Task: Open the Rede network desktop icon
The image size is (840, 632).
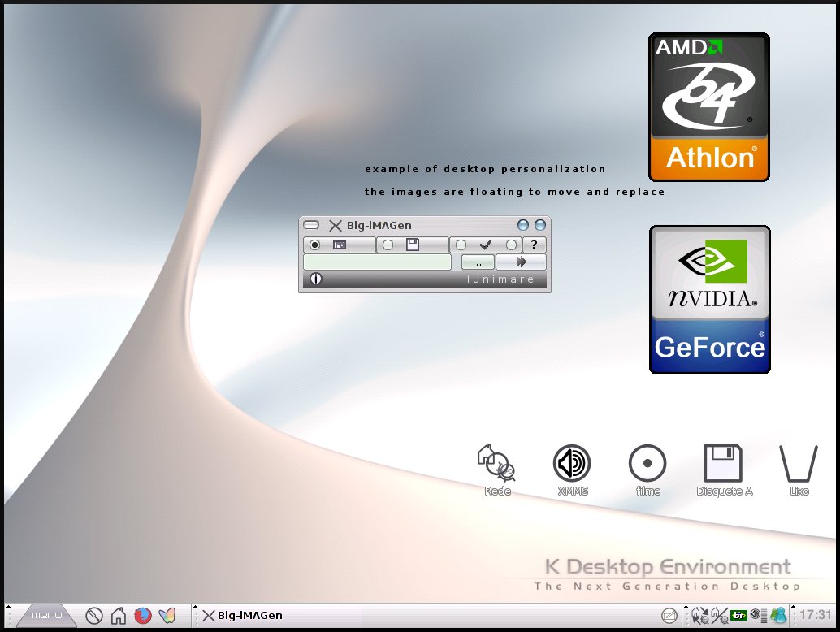Action: pos(496,470)
